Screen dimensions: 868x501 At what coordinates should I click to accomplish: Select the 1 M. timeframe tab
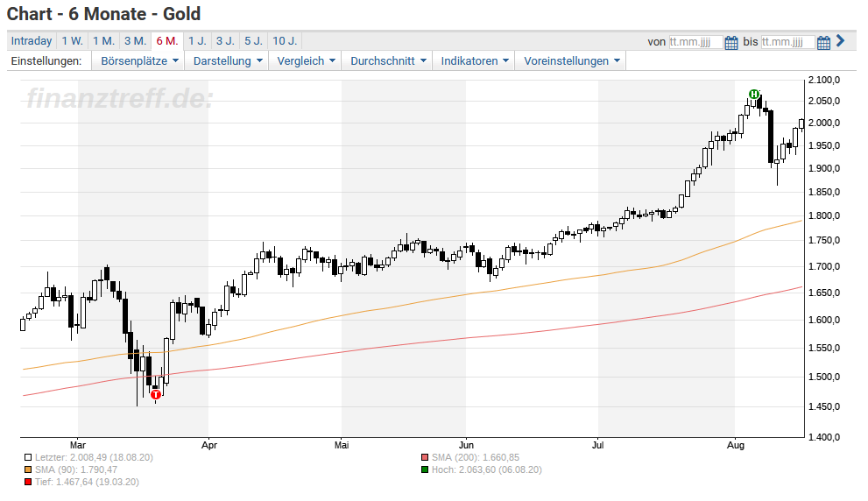(103, 41)
